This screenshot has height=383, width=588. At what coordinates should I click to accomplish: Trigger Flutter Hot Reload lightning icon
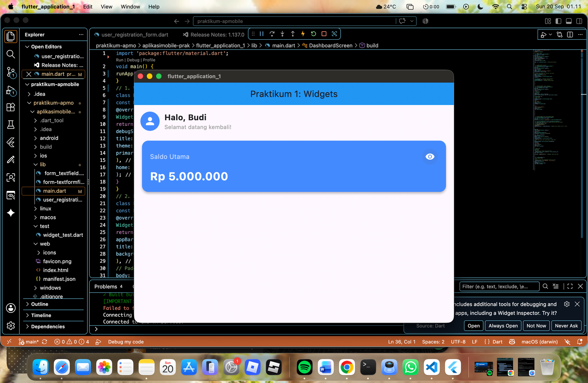coord(303,34)
